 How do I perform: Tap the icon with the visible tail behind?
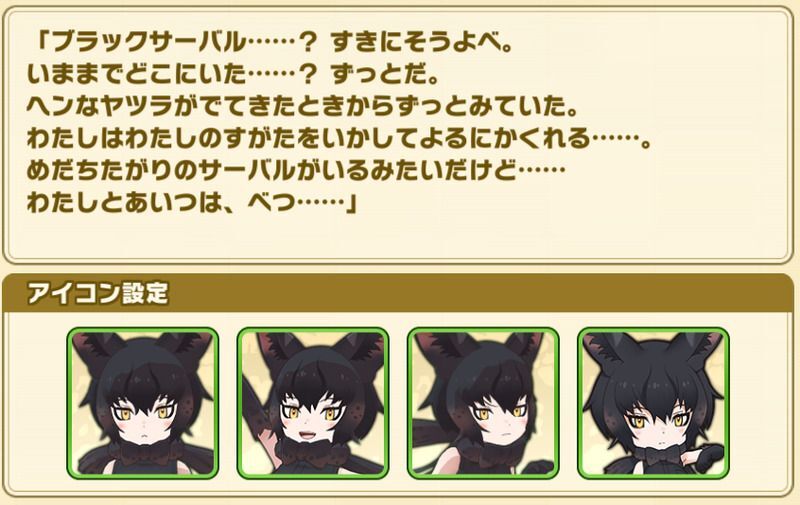pyautogui.click(x=483, y=403)
